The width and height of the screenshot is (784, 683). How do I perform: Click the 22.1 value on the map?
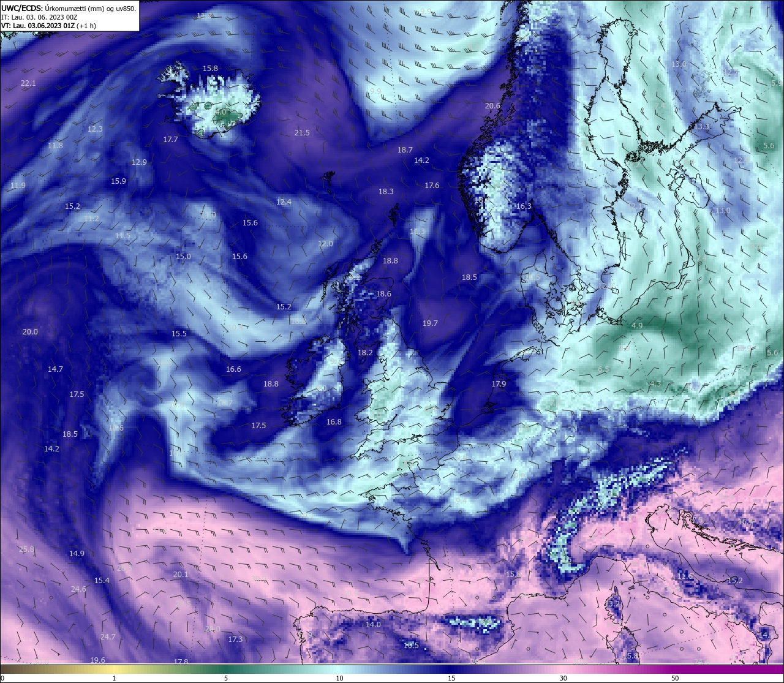coord(28,83)
